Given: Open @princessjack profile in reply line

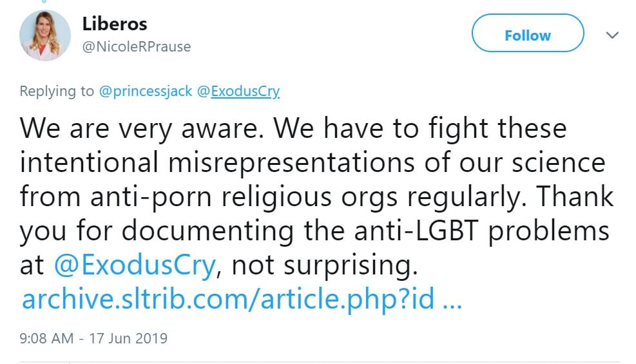Looking at the screenshot, I should point(146,91).
